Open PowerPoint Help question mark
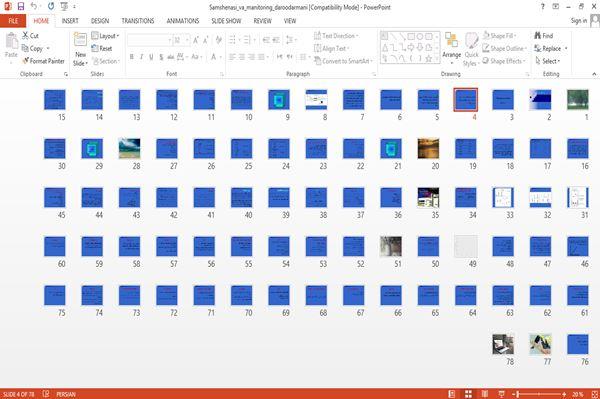 coord(543,7)
